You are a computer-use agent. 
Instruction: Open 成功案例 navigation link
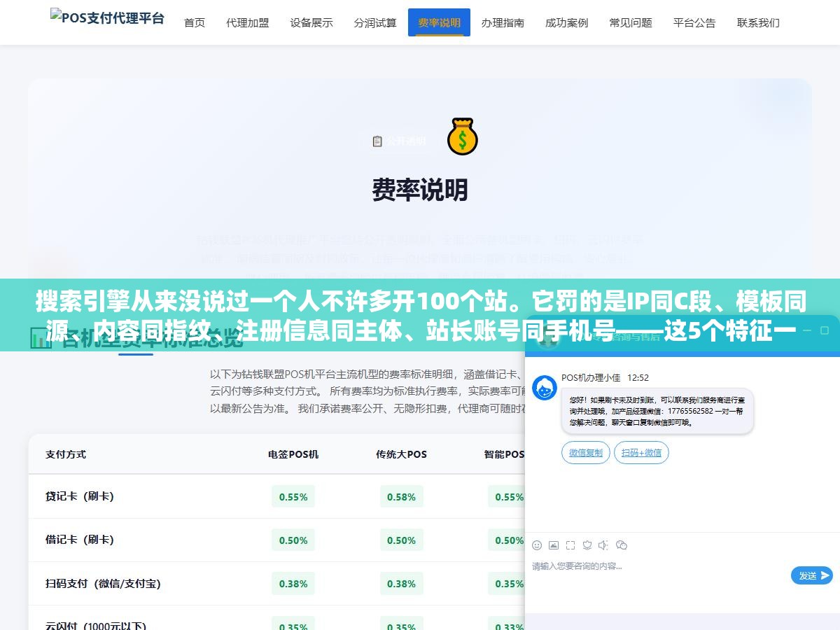[567, 22]
